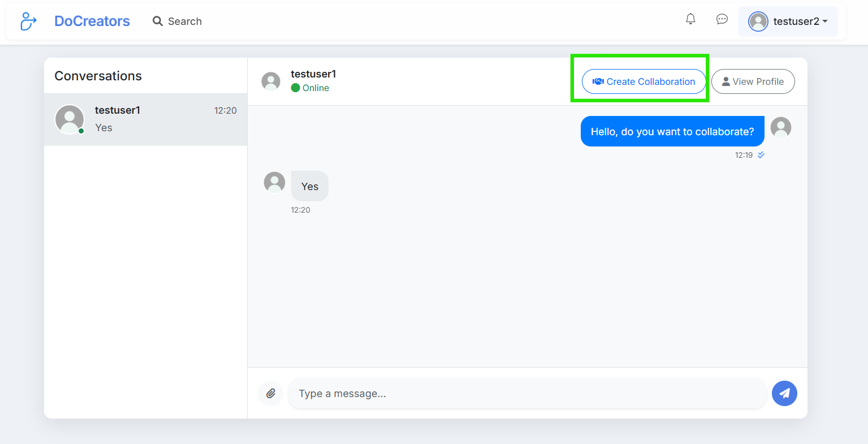Click the Yes message bubble from testuser1
The height and width of the screenshot is (444, 868).
pyautogui.click(x=309, y=186)
